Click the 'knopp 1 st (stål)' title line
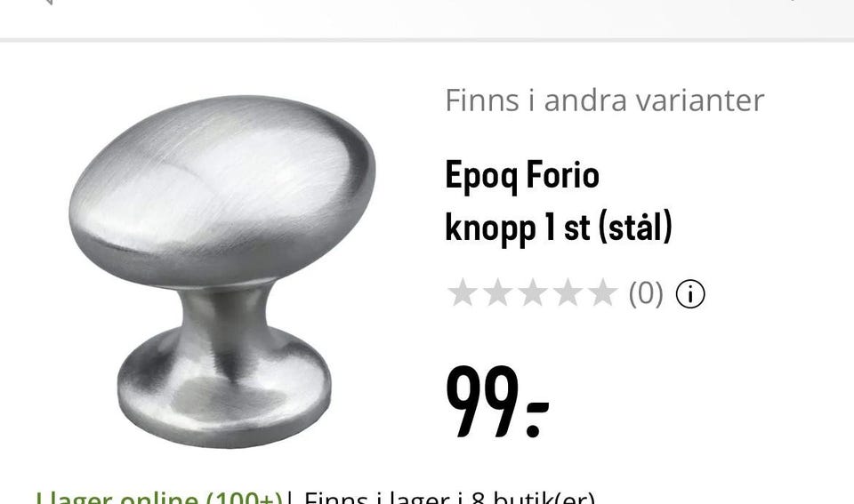 coord(559,228)
